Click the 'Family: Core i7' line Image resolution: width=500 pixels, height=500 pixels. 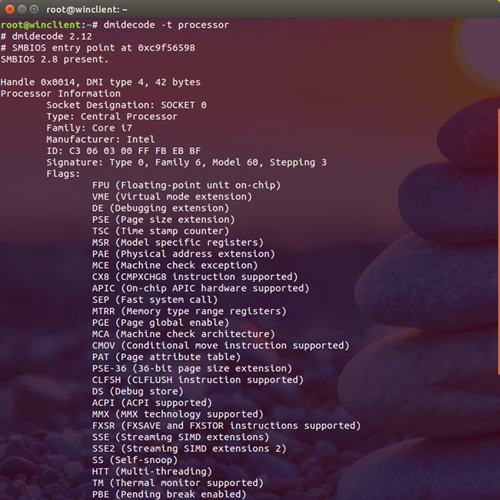tap(89, 128)
